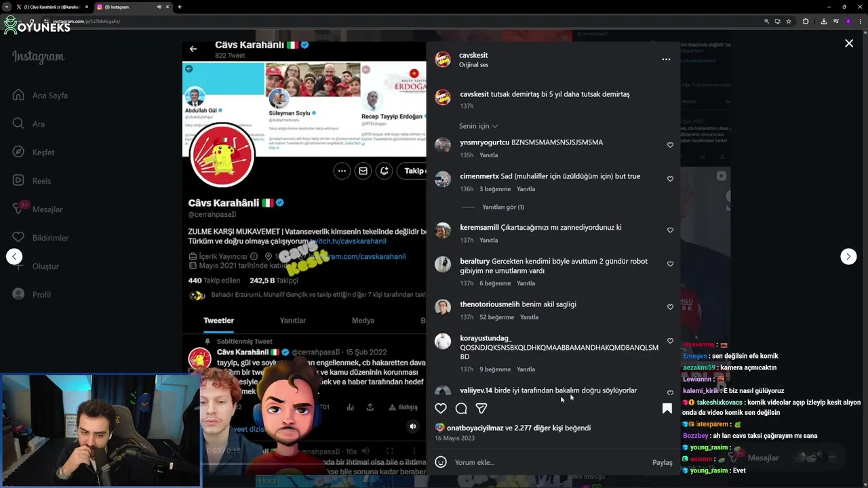Reply to thenotoriousmelih with Yanıtla
Screen dimensions: 868x488
tap(529, 317)
